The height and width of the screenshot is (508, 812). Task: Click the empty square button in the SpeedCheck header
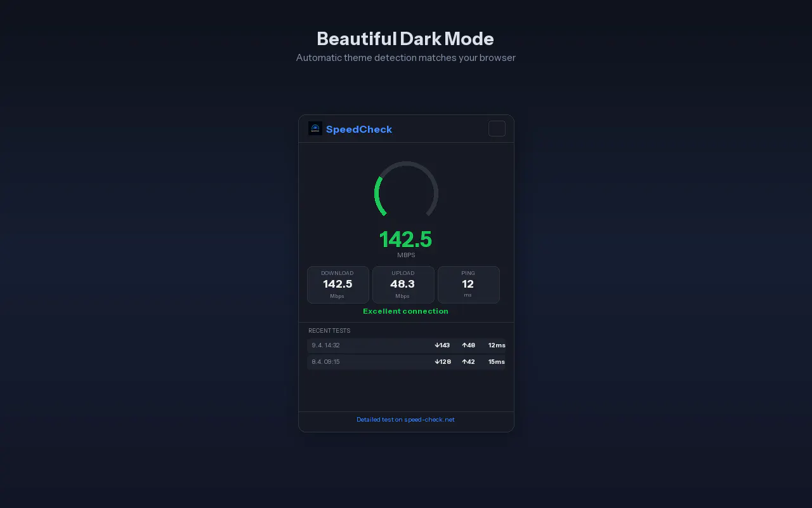pyautogui.click(x=497, y=128)
